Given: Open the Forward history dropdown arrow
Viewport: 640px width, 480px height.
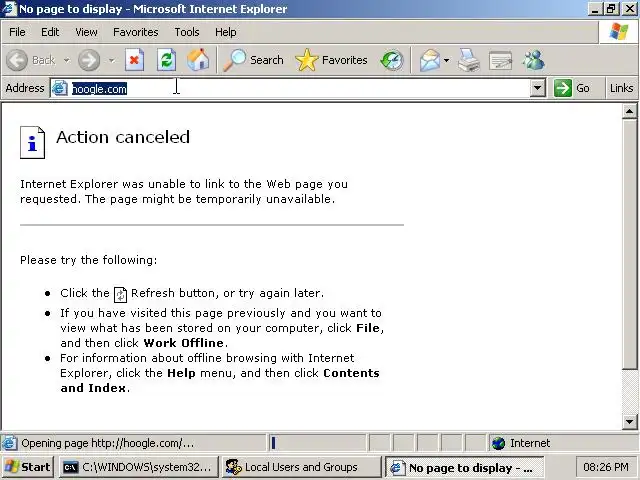Looking at the screenshot, I should coord(111,60).
